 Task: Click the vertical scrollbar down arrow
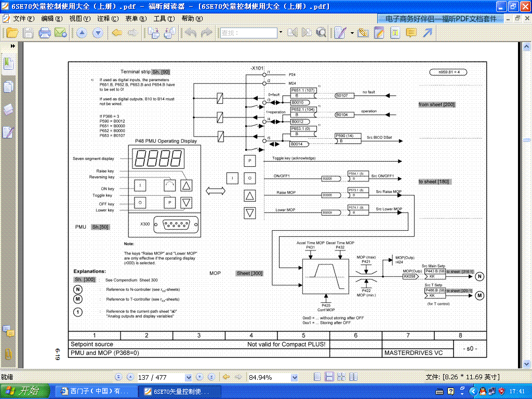click(x=527, y=364)
